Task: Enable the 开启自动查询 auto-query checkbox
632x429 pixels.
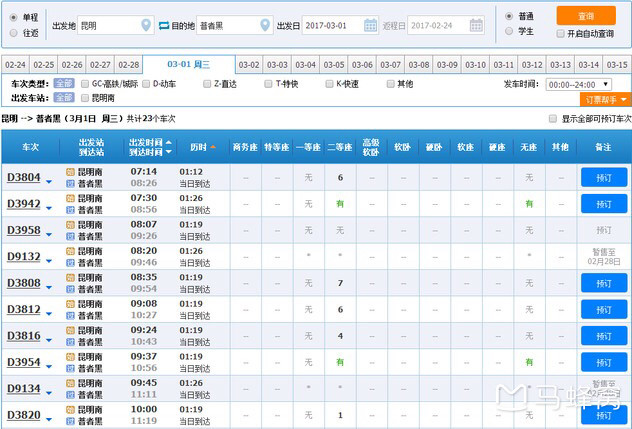Action: pyautogui.click(x=559, y=33)
